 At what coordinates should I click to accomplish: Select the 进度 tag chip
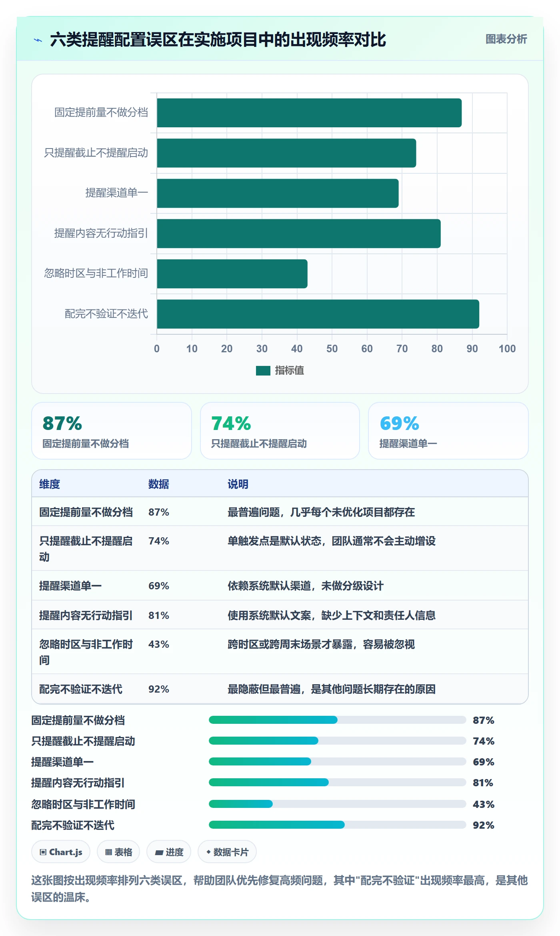tap(169, 852)
